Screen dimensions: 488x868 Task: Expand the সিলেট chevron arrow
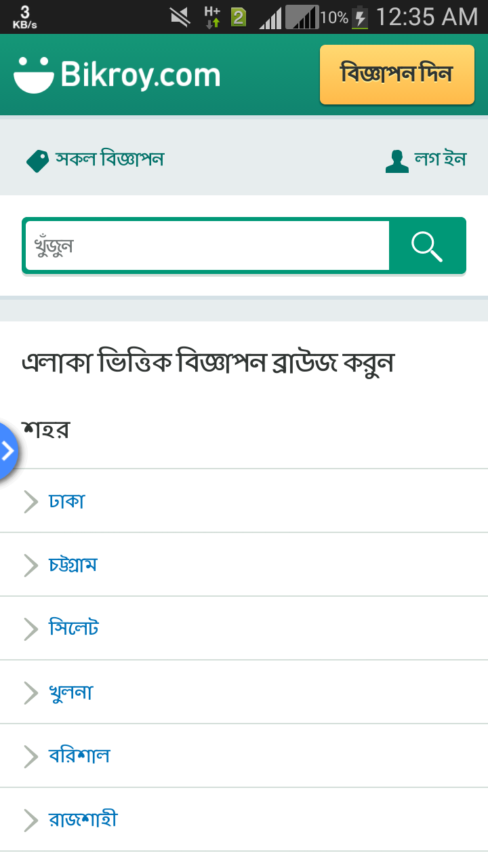[x=30, y=629]
